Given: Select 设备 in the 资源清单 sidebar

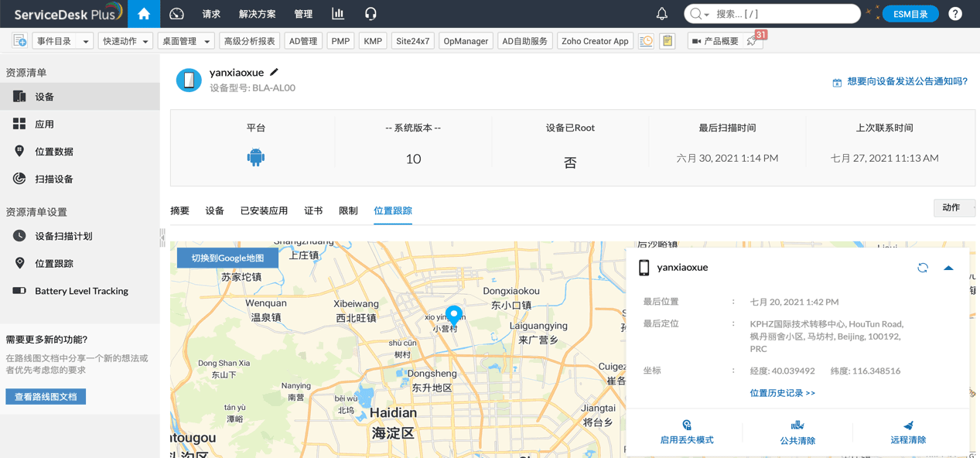Looking at the screenshot, I should pos(44,96).
